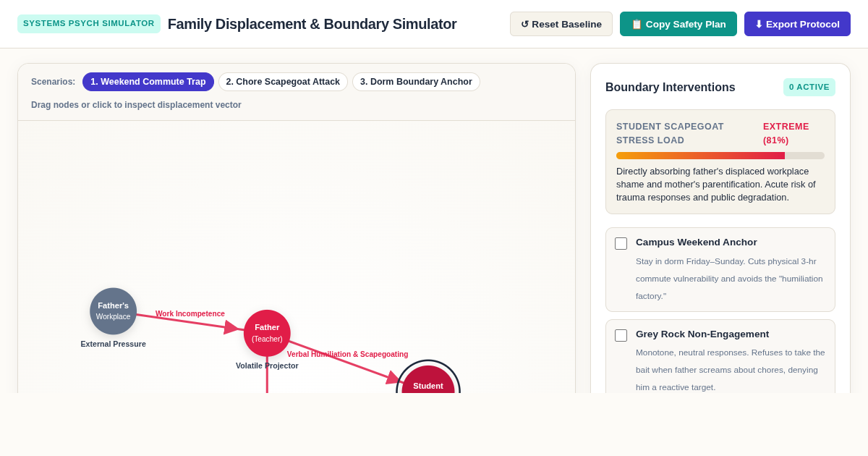Open the Dorm Boundary Anchor scenario
This screenshot has height=456, width=868.
click(416, 82)
